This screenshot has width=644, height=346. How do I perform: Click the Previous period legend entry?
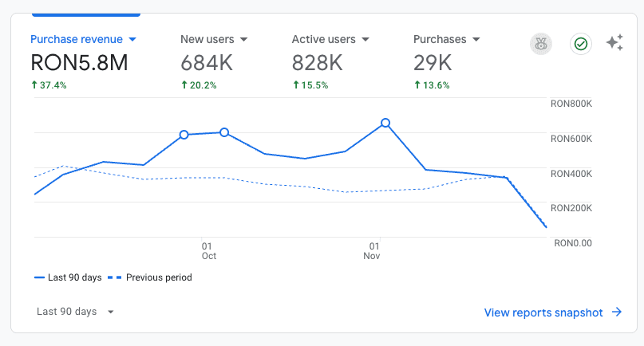click(x=150, y=277)
